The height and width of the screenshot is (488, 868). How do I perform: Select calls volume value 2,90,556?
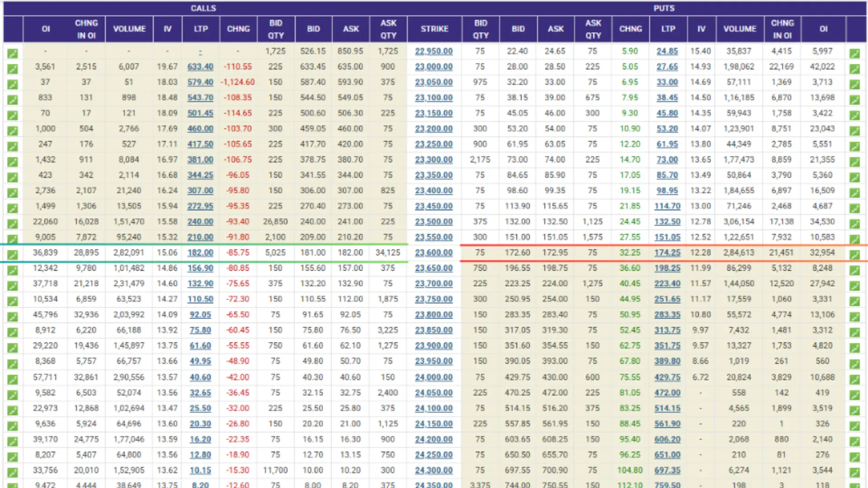(x=129, y=377)
